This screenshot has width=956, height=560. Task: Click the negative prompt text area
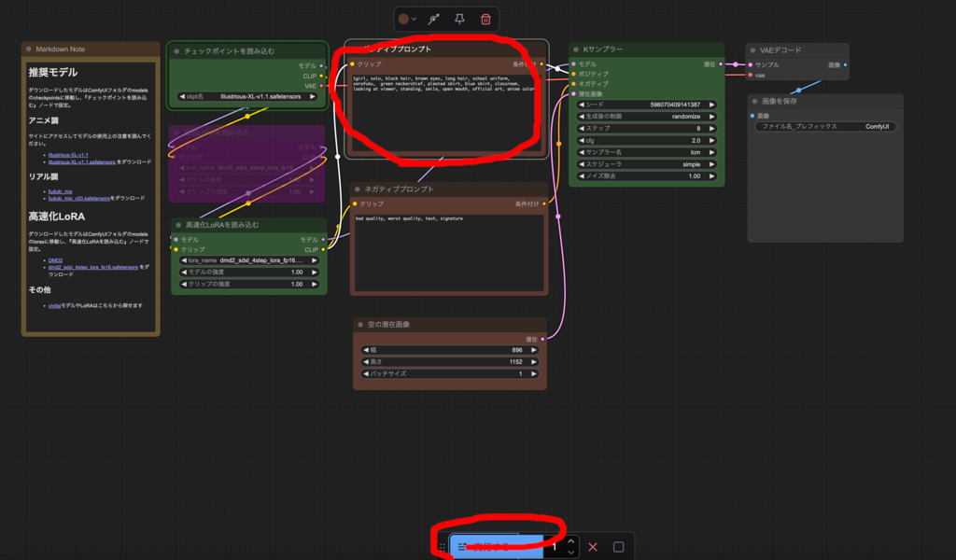[x=449, y=252]
